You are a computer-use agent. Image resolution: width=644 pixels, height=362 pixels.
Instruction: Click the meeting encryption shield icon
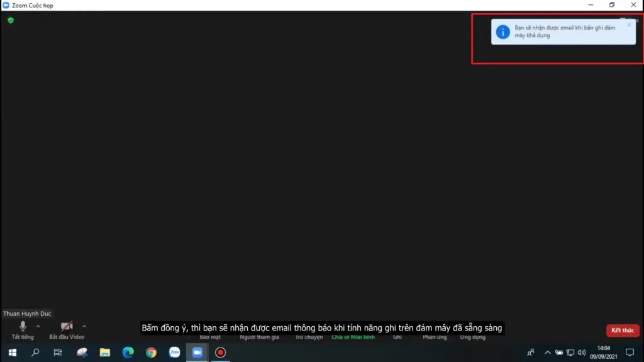coord(10,20)
